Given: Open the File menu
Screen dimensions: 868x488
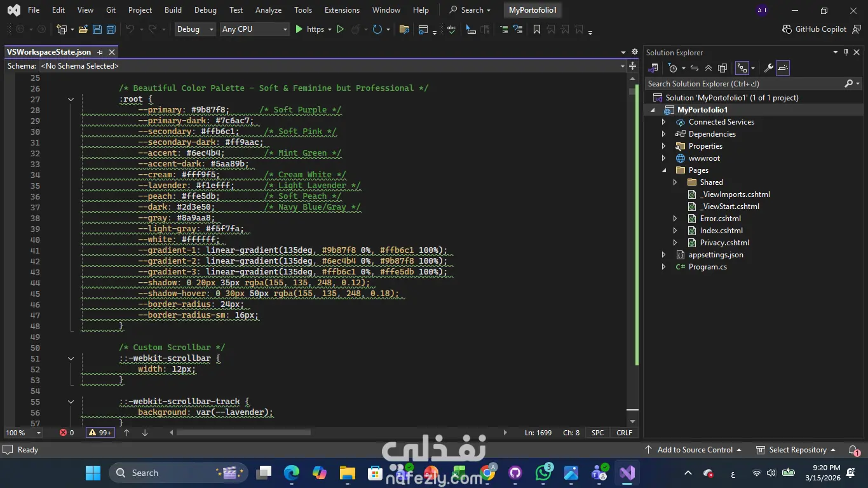Looking at the screenshot, I should click(34, 10).
